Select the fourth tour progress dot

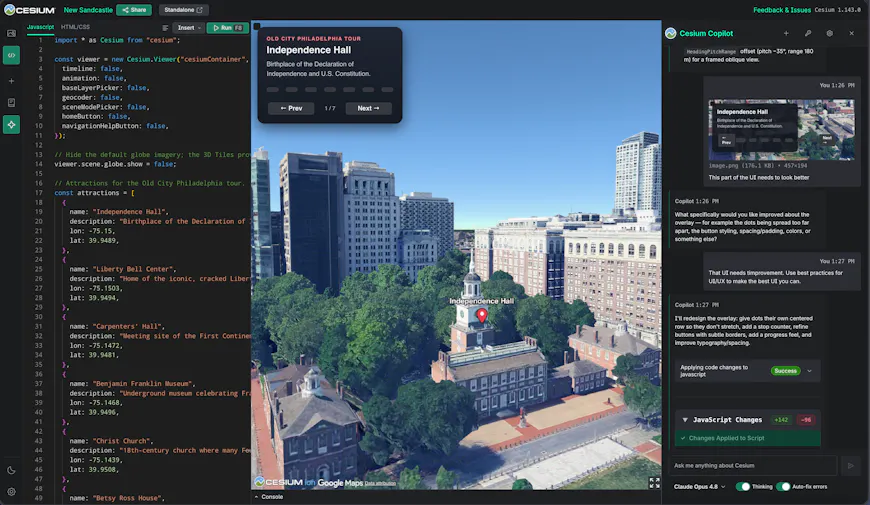click(x=330, y=89)
